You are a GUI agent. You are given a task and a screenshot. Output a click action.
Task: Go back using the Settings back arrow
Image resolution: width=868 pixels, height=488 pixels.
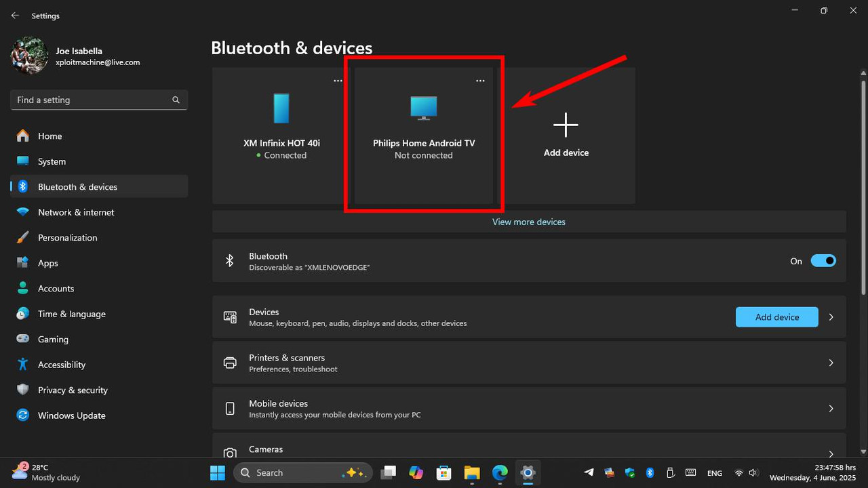tap(15, 16)
